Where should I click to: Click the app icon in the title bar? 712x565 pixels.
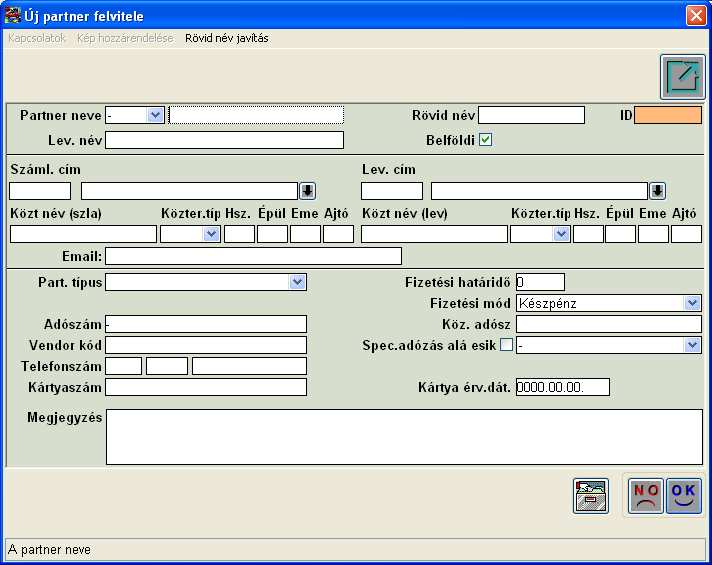point(13,16)
